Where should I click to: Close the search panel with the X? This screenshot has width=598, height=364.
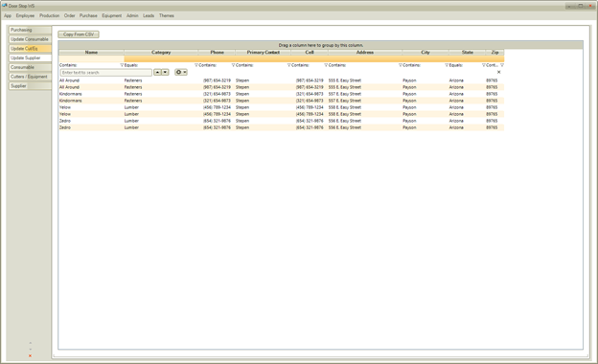coord(499,72)
